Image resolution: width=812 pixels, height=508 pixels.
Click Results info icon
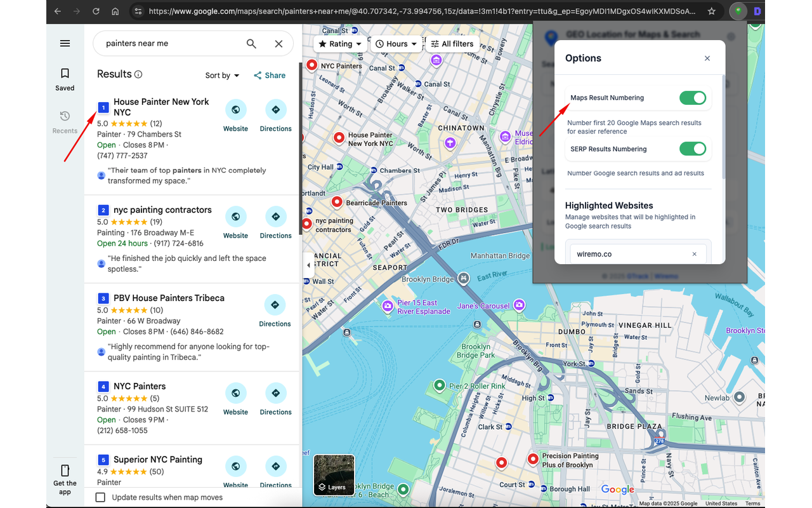(138, 74)
